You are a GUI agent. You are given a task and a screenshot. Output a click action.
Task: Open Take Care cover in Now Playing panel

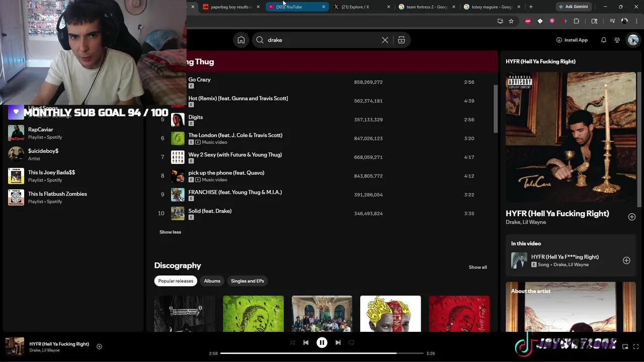pyautogui.click(x=571, y=137)
